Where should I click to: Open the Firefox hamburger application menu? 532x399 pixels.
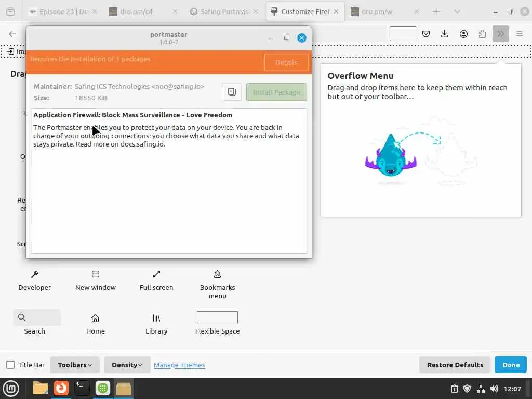519,34
